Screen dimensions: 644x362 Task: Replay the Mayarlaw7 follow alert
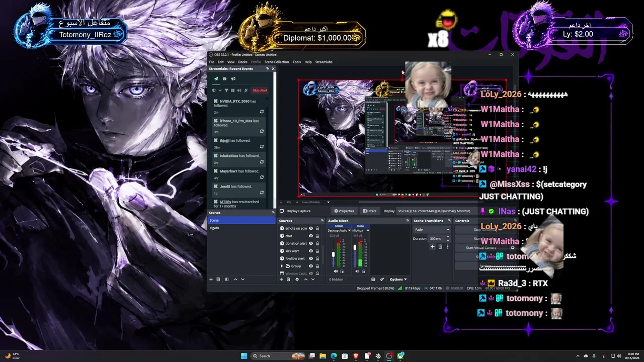point(262,177)
